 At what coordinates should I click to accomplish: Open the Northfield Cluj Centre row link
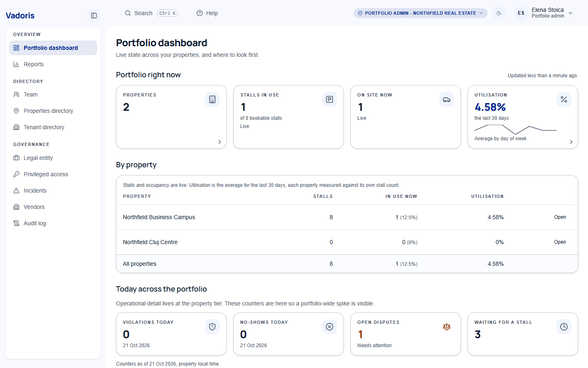560,242
